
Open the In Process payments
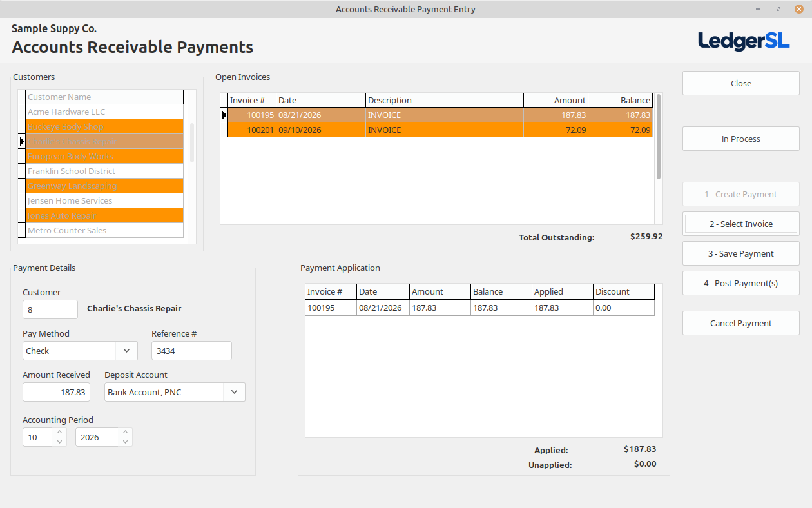pos(741,139)
